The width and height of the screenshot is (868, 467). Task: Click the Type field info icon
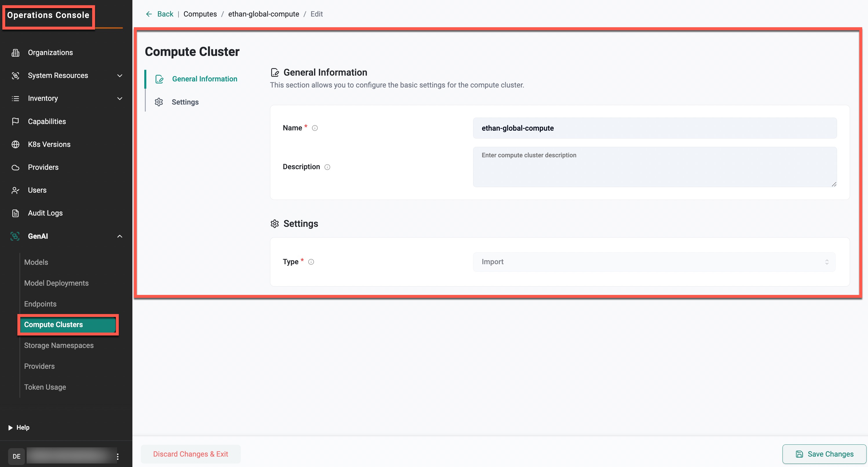tap(311, 262)
